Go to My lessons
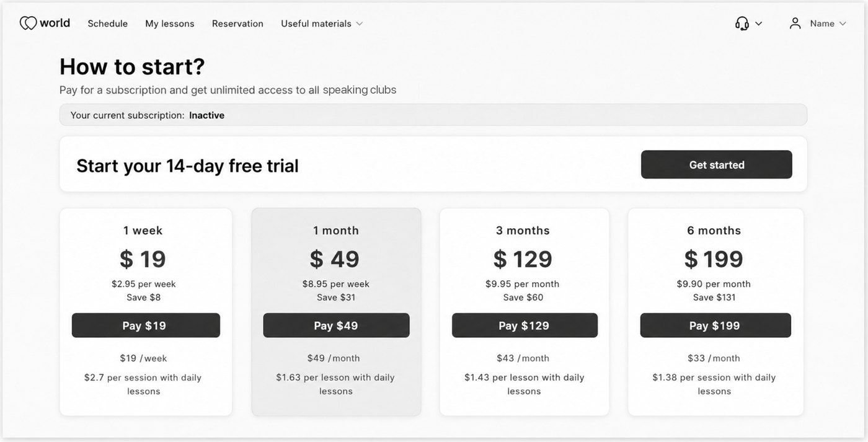868x442 pixels. point(170,24)
